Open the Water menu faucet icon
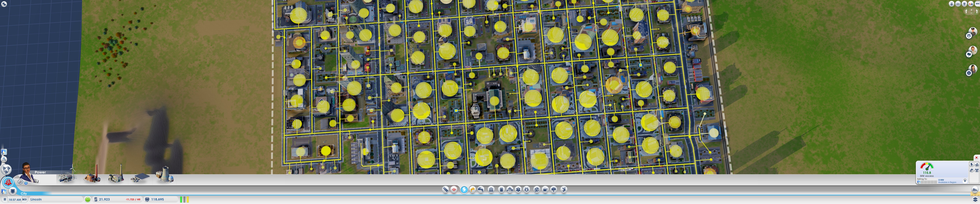Image resolution: width=980 pixels, height=204 pixels. [x=472, y=189]
